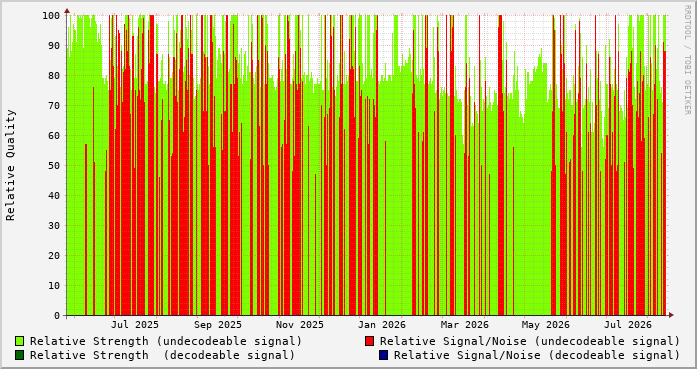This screenshot has width=697, height=369.
Task: Click the Relative Strength (decodeable signal) legend label
Action: point(162,355)
